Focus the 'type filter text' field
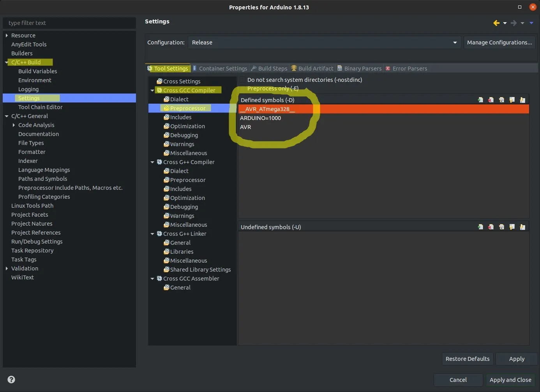This screenshot has height=392, width=540. point(69,23)
